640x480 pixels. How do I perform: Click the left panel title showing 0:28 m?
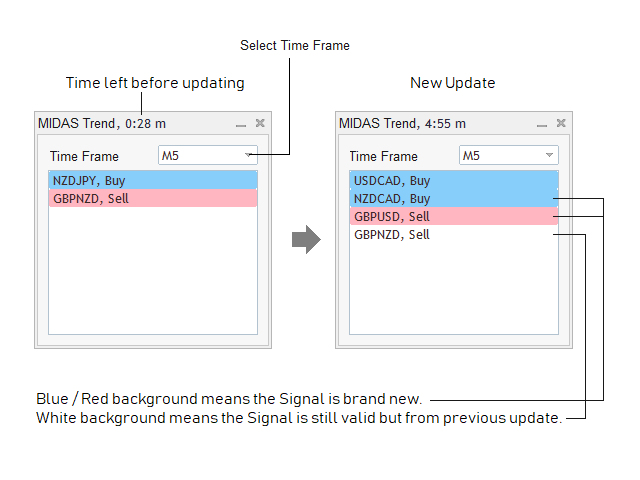(102, 124)
